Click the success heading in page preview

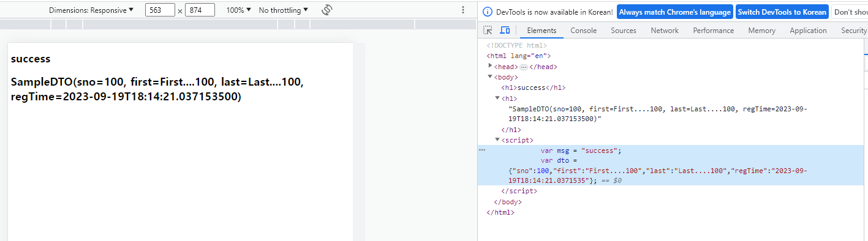tap(31, 59)
